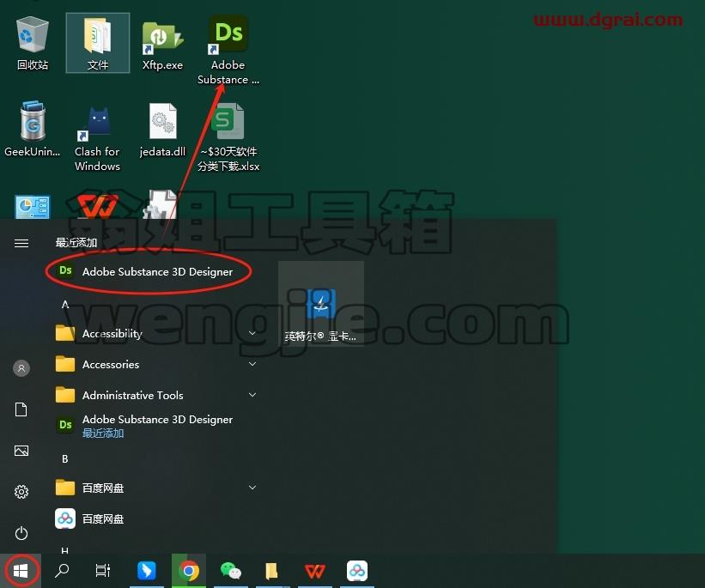Screen dimensions: 705x588
Task: Expand the Accessories folder chevron
Action: [x=252, y=364]
